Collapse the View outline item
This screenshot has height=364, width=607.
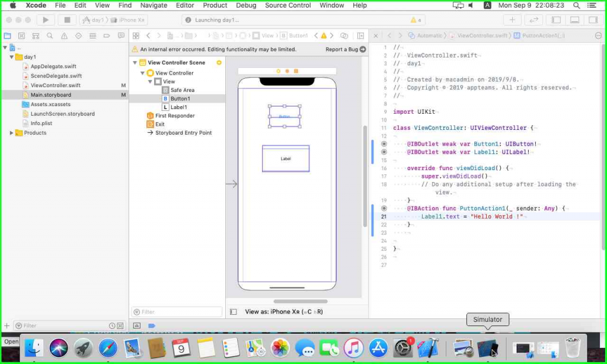click(150, 81)
